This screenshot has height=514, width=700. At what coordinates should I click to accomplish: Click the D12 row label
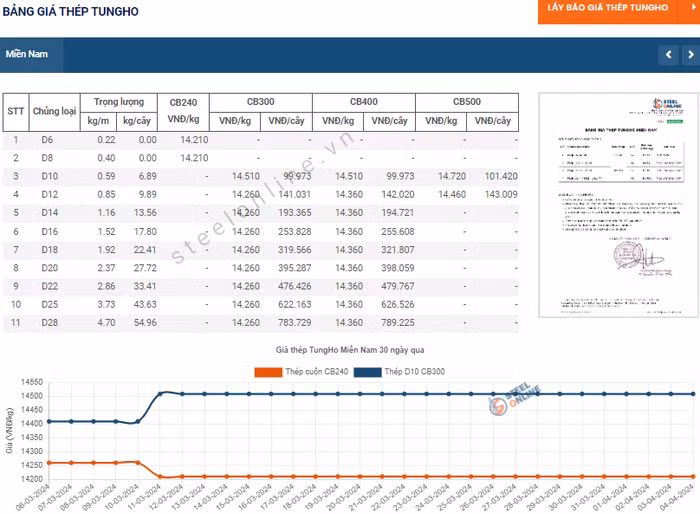click(50, 195)
